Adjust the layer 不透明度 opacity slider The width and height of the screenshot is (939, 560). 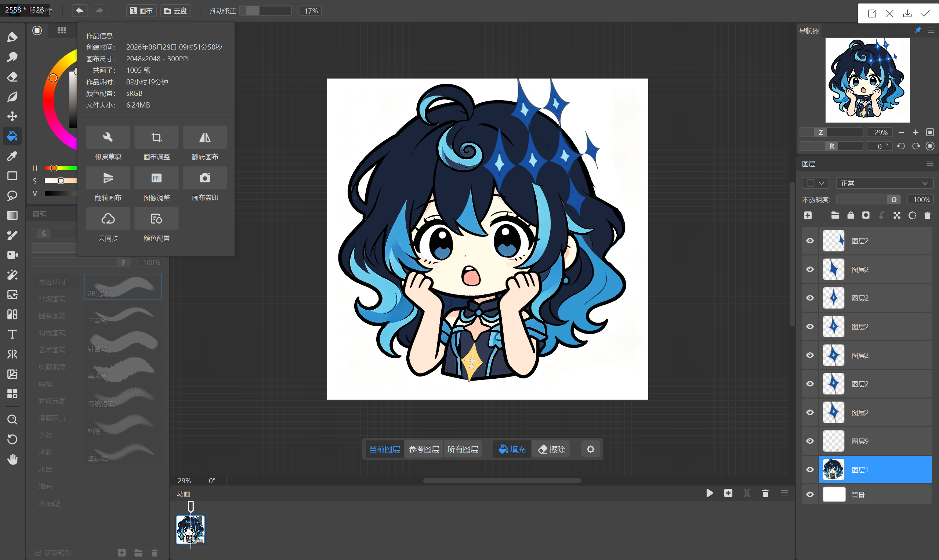pyautogui.click(x=869, y=200)
